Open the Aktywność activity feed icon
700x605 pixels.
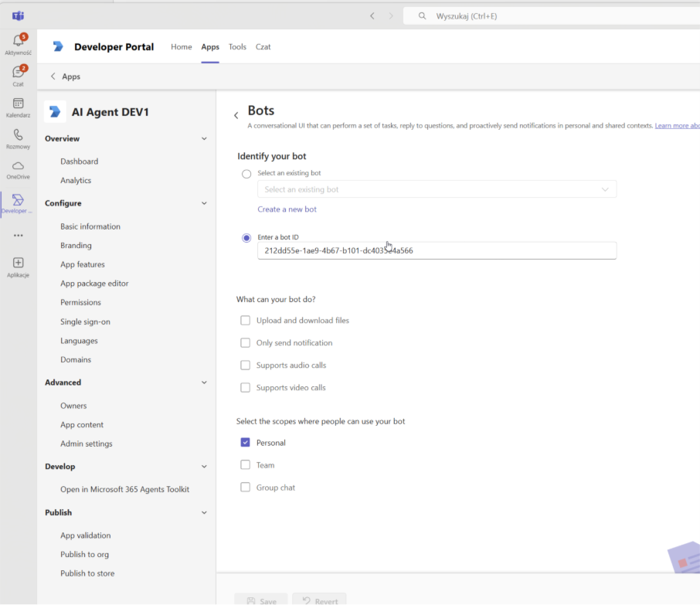[18, 41]
